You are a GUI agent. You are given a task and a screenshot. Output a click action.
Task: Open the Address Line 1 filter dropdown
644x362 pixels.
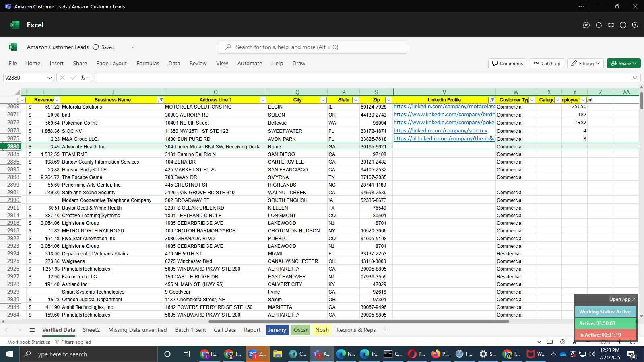(x=263, y=100)
